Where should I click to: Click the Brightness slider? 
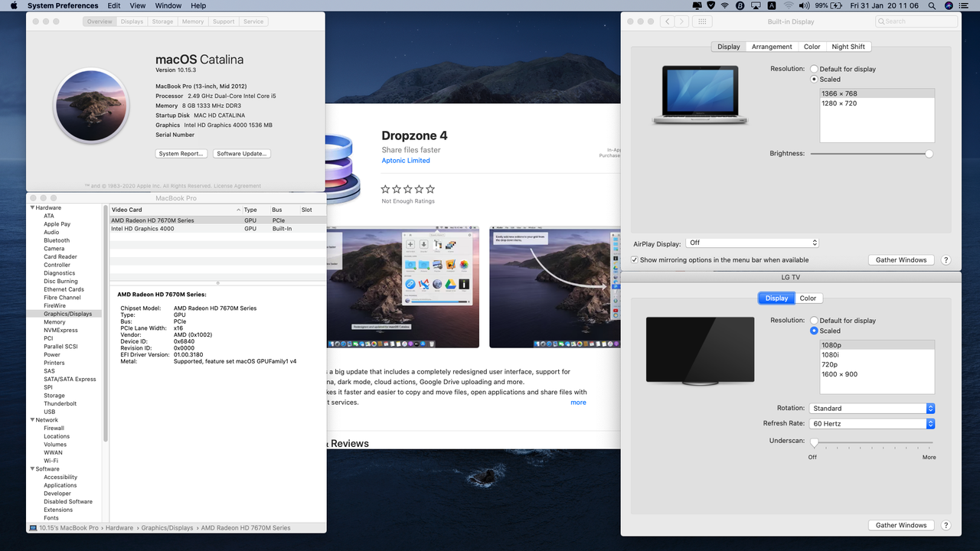(x=871, y=154)
